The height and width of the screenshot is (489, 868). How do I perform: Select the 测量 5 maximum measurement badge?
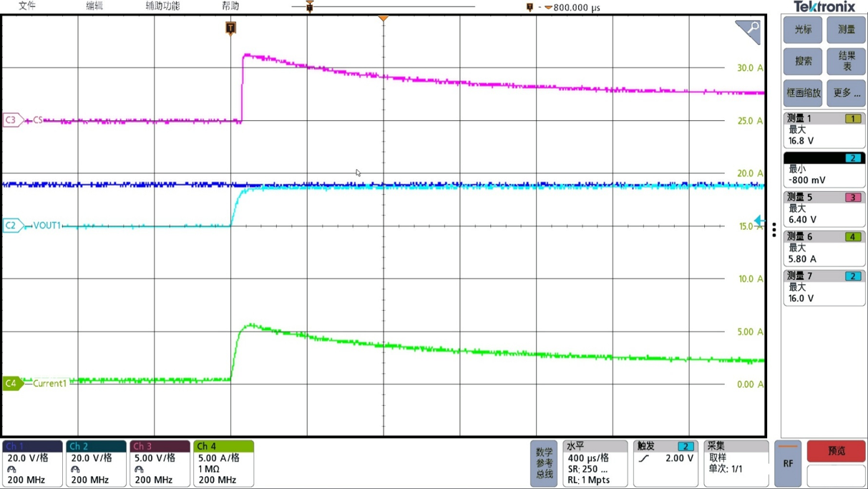click(x=824, y=208)
